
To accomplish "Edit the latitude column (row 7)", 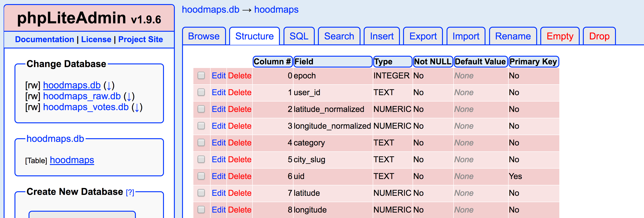I will coord(219,193).
